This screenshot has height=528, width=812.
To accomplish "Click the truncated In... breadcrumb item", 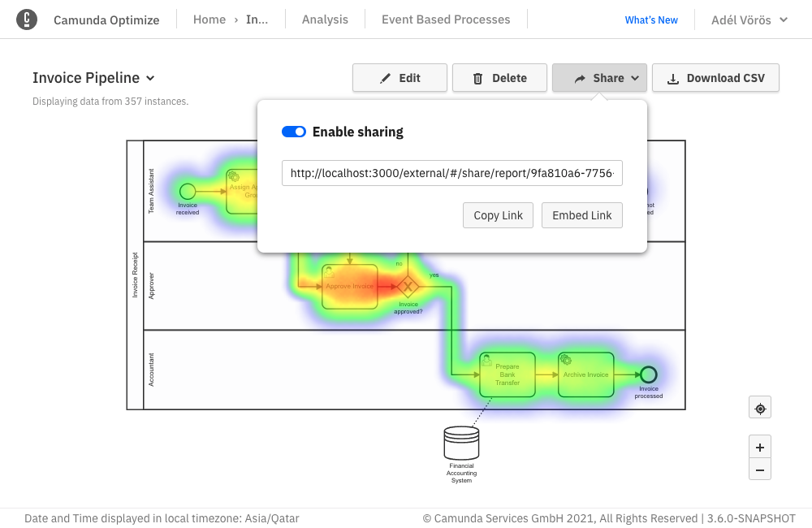I will point(257,19).
